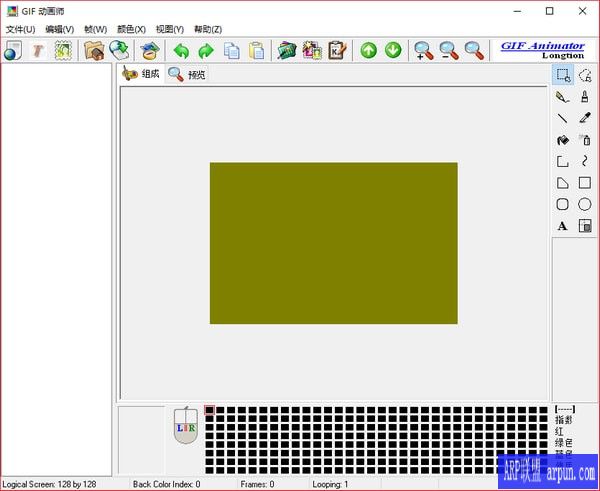Screen dimensions: 600x491
Task: Click the zoom in magnifier icon
Action: (x=424, y=50)
